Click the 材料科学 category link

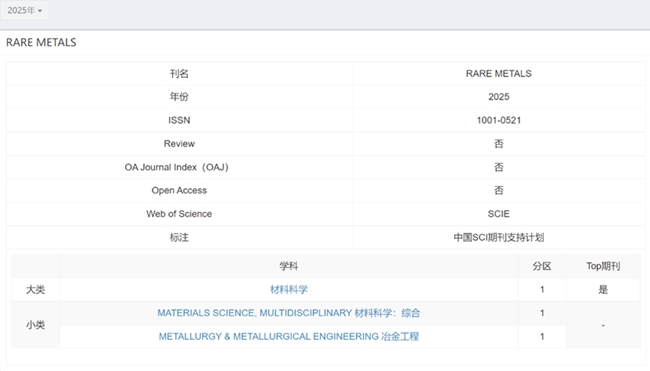[x=289, y=290]
